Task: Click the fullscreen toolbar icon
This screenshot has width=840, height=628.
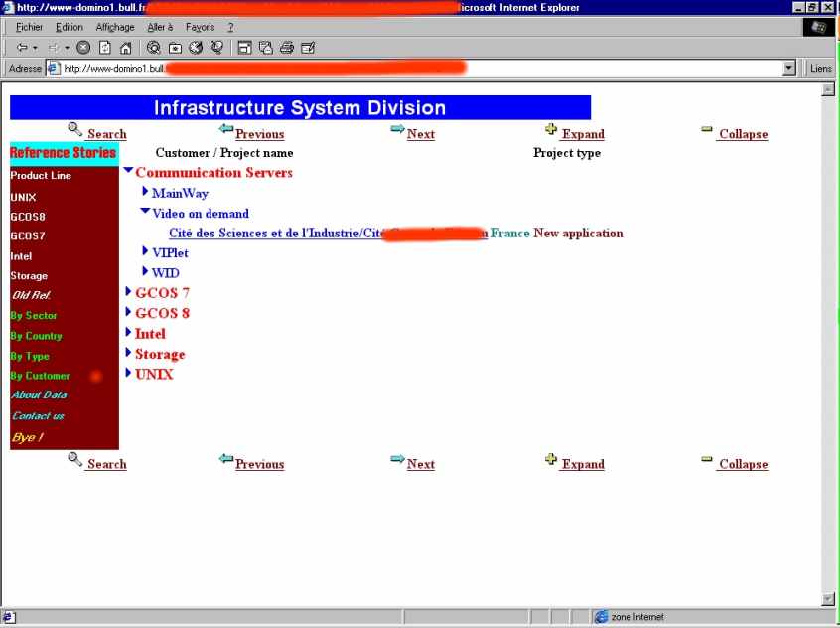Action: pyautogui.click(x=245, y=48)
